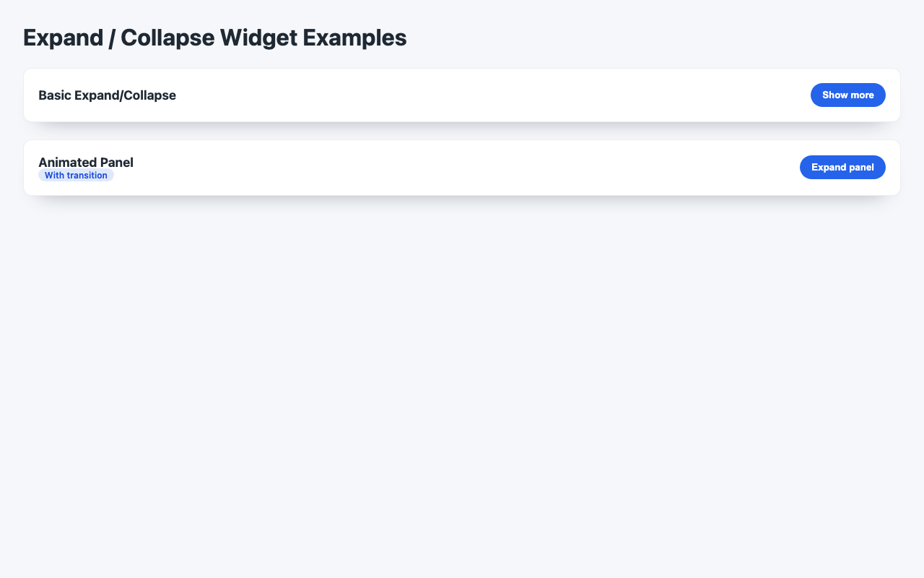Click the page heading Expand / Collapse Widget Examples
Image resolution: width=924 pixels, height=578 pixels.
(214, 37)
